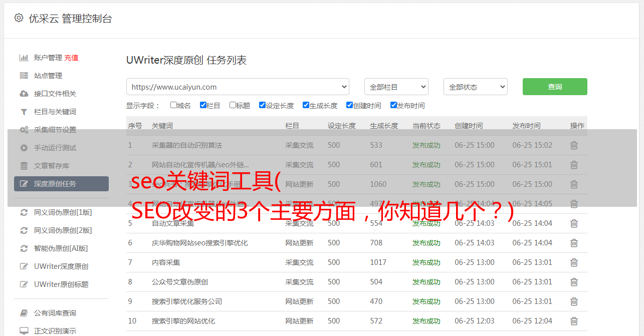
Task: Toggle the 发布时间 field checkbox
Action: point(393,105)
